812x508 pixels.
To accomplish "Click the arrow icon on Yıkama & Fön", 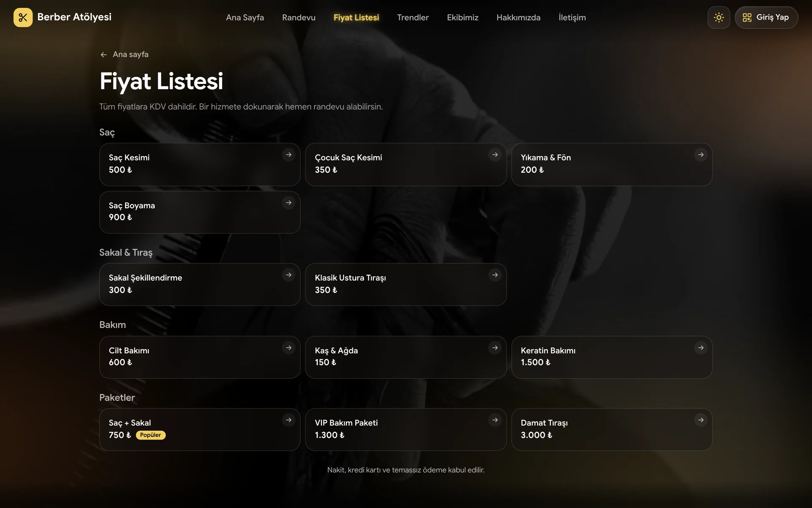I will coord(701,155).
